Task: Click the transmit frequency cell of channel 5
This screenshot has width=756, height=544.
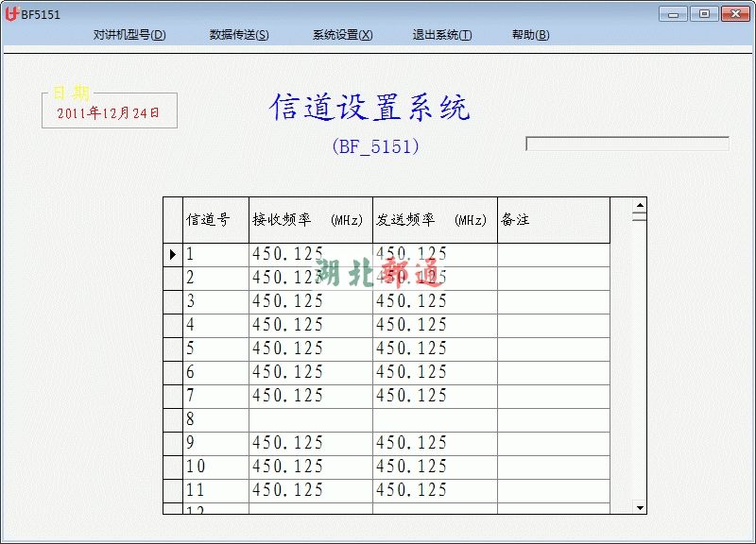Action: pyautogui.click(x=434, y=348)
